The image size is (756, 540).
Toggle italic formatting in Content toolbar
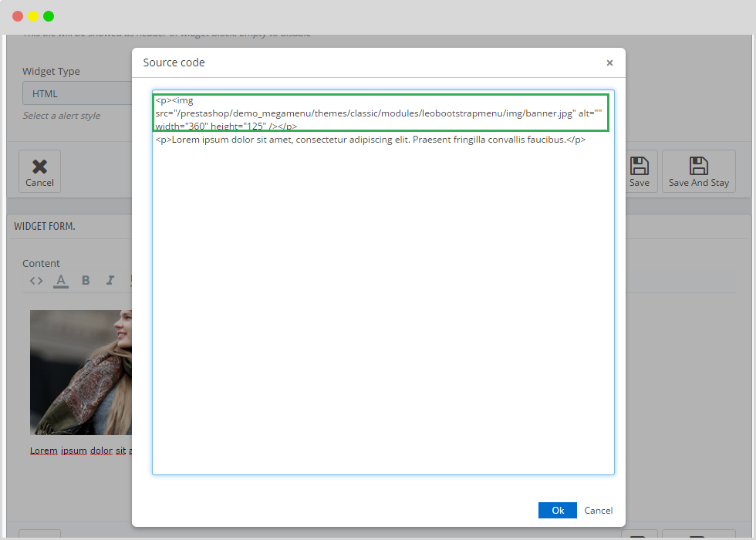(110, 281)
